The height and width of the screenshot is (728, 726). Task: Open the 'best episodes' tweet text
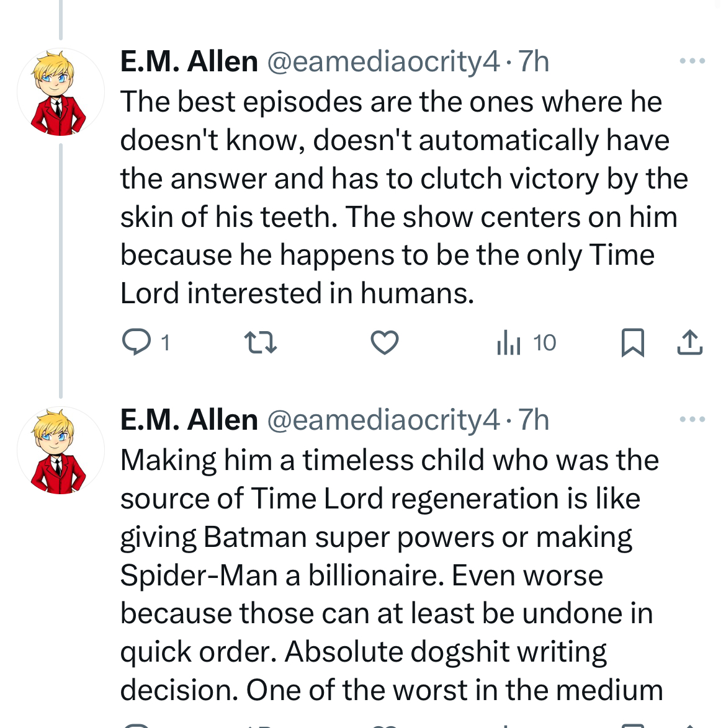click(403, 197)
